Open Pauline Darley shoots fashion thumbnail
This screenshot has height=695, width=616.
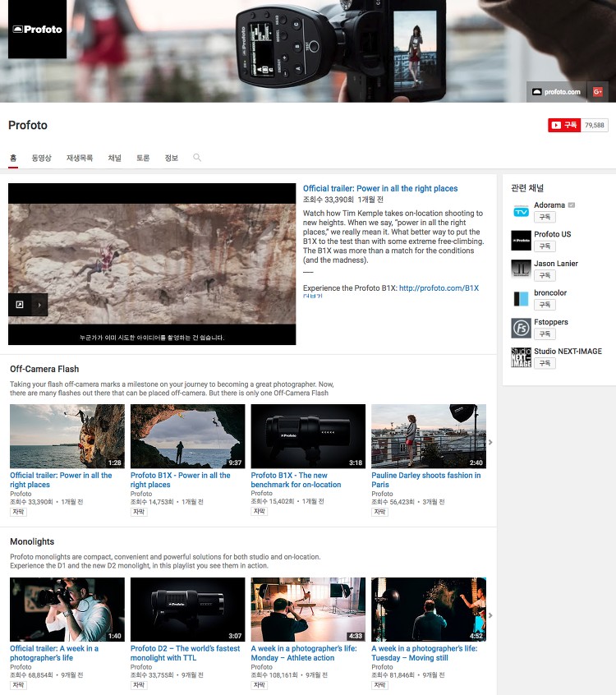coord(429,436)
